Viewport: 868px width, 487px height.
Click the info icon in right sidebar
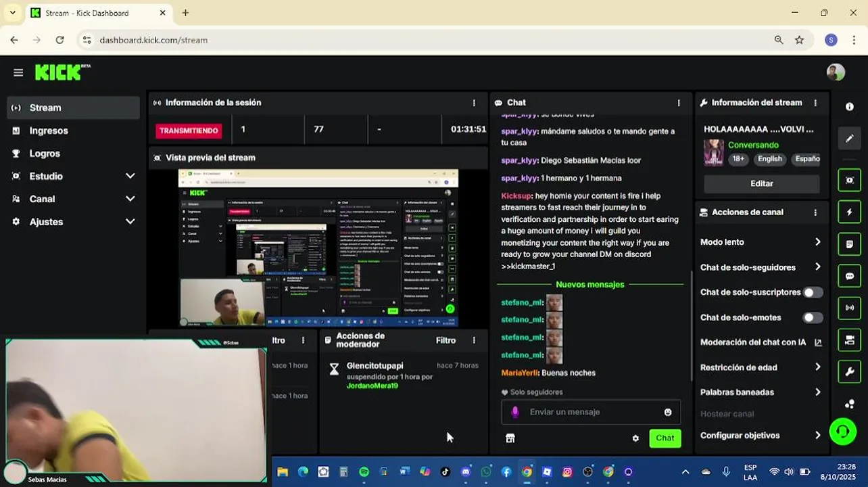tap(850, 107)
